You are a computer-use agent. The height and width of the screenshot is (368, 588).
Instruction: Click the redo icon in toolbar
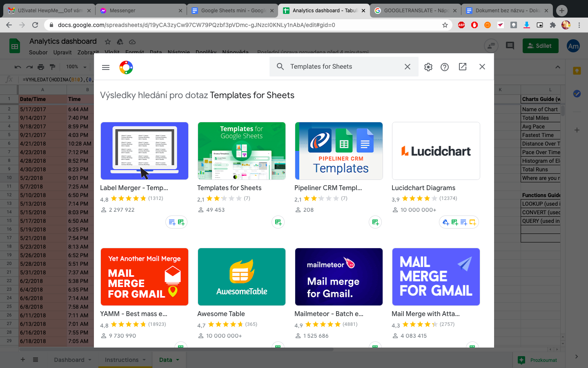pos(29,67)
